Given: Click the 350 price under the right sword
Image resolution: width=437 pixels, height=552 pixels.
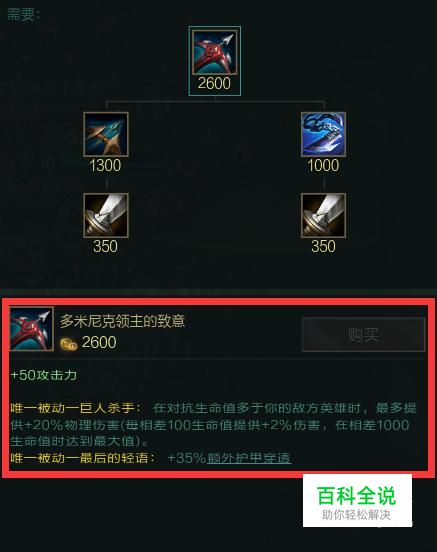Looking at the screenshot, I should click(323, 246).
